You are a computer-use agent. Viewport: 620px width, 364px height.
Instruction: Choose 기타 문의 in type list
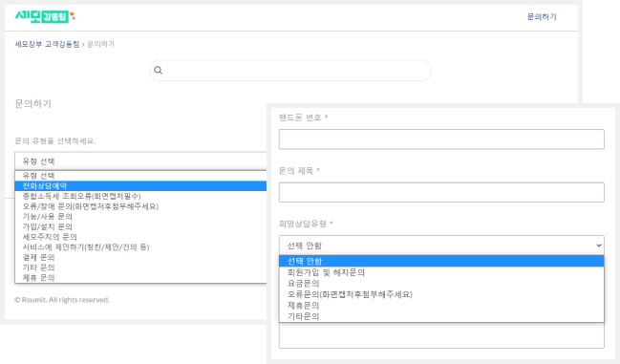[x=140, y=268]
